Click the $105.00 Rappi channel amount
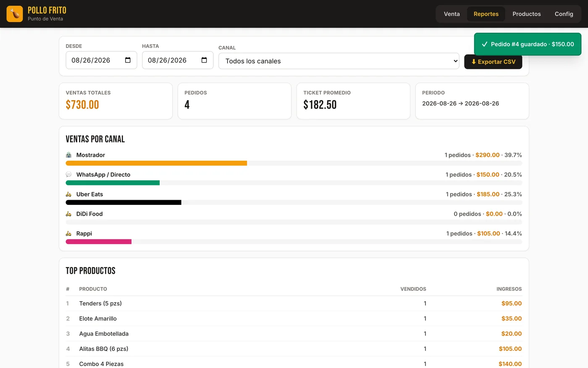 pos(488,233)
